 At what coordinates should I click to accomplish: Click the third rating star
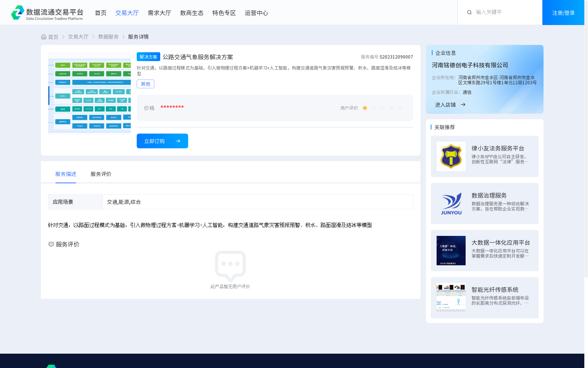383,108
